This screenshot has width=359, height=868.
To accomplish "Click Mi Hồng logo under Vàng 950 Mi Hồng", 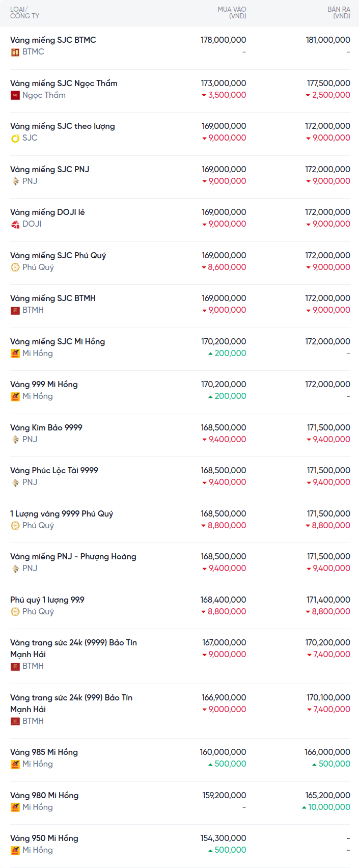I will click(15, 850).
